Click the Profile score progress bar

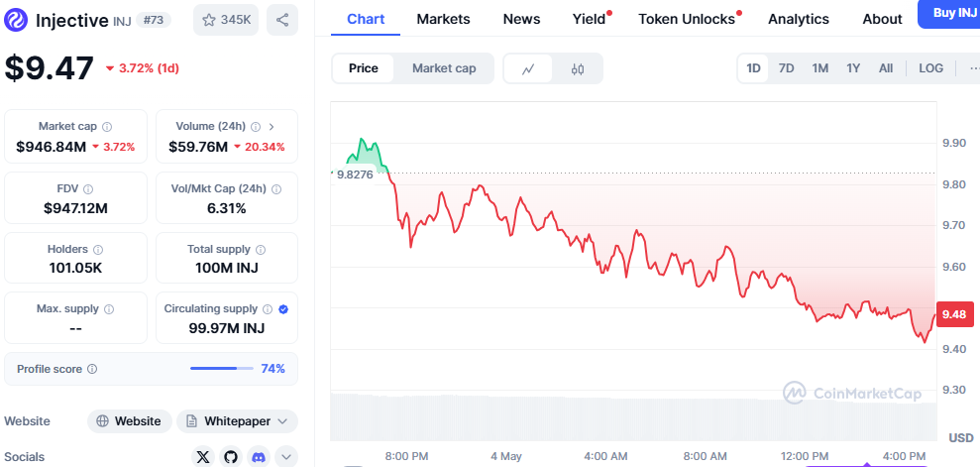pyautogui.click(x=222, y=369)
